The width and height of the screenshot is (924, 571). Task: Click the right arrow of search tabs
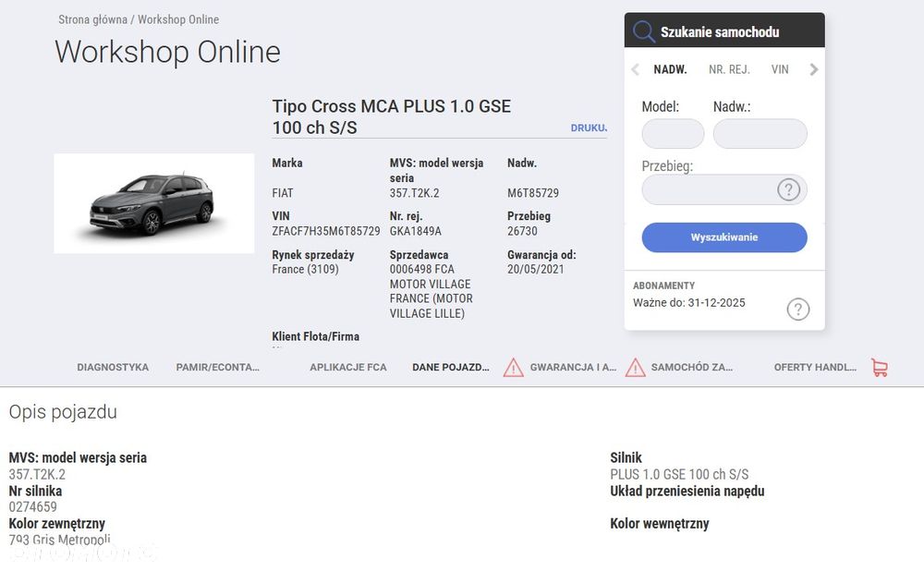(814, 69)
